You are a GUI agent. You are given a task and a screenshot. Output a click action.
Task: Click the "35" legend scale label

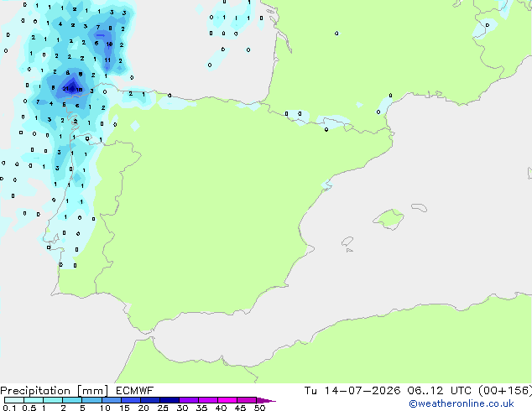(201, 408)
